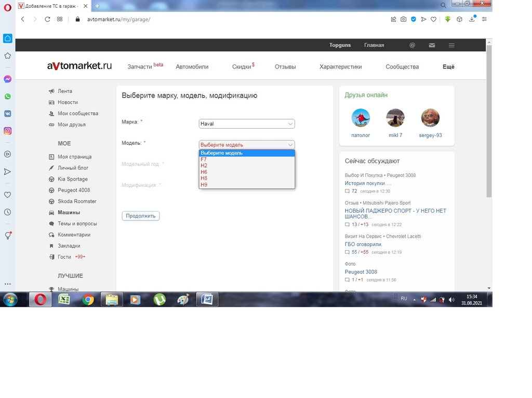Open uTorrent from the taskbar
The image size is (532, 398).
pyautogui.click(x=159, y=300)
